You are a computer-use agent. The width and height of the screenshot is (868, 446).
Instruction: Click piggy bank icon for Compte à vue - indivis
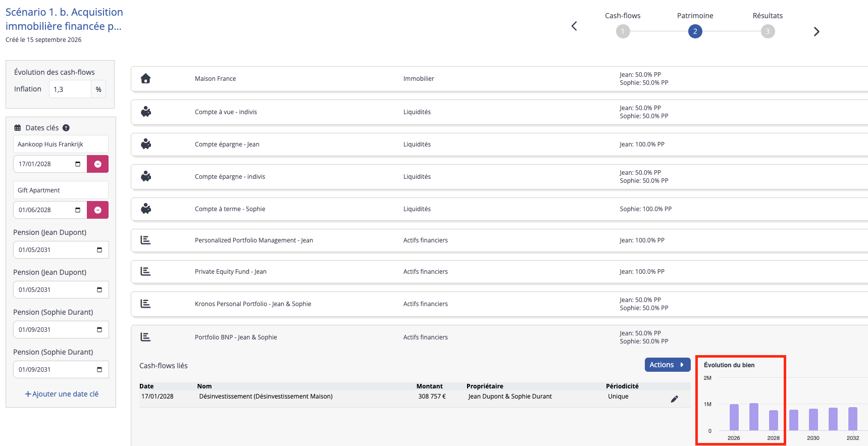coord(146,112)
